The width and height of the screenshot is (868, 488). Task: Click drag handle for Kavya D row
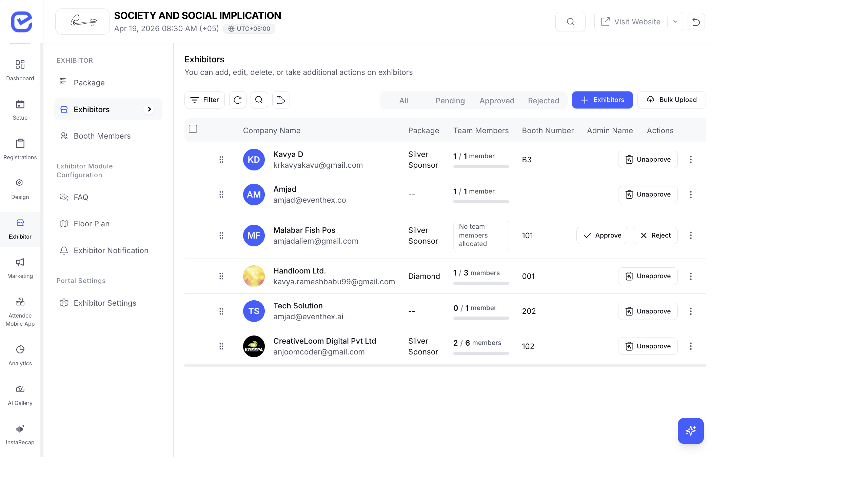[x=221, y=160]
